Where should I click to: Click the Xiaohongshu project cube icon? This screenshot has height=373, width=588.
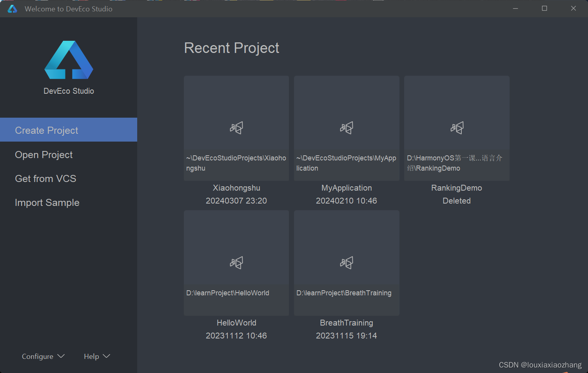point(236,128)
